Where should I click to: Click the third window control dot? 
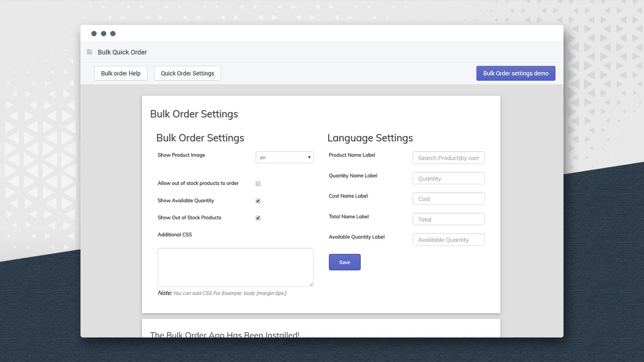coord(113,33)
